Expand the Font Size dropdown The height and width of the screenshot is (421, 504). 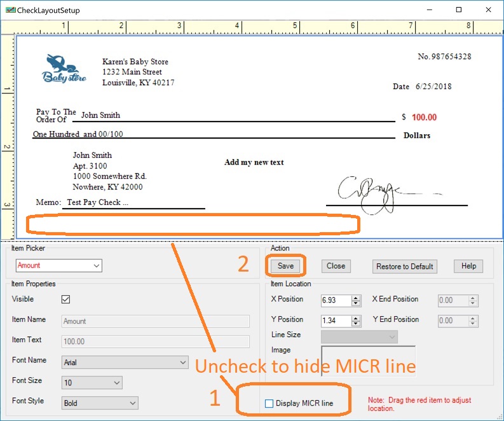pos(92,383)
